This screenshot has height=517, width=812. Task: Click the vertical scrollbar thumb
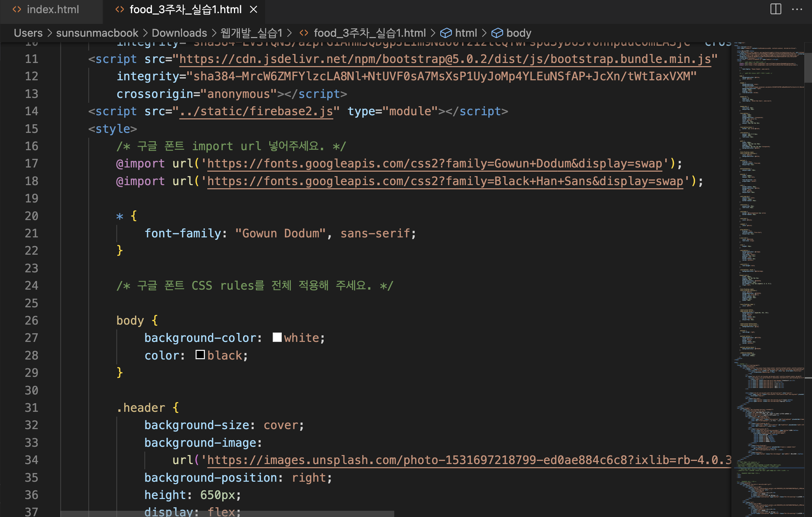808,68
